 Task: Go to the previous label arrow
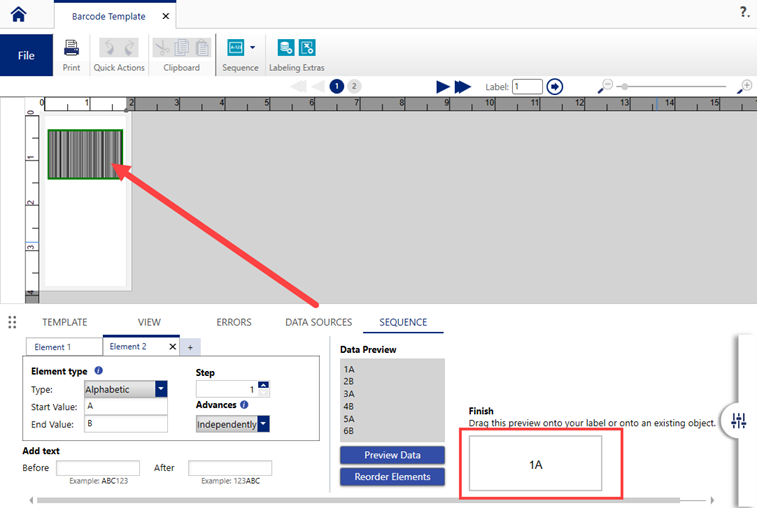coord(318,87)
